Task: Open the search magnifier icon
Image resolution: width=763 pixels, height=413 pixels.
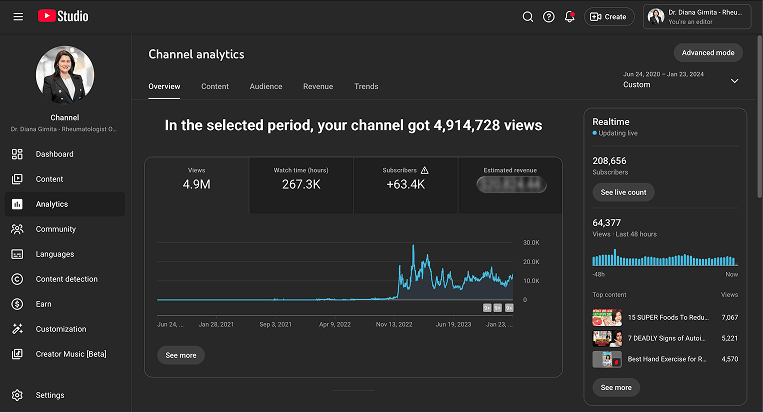Action: coord(528,16)
